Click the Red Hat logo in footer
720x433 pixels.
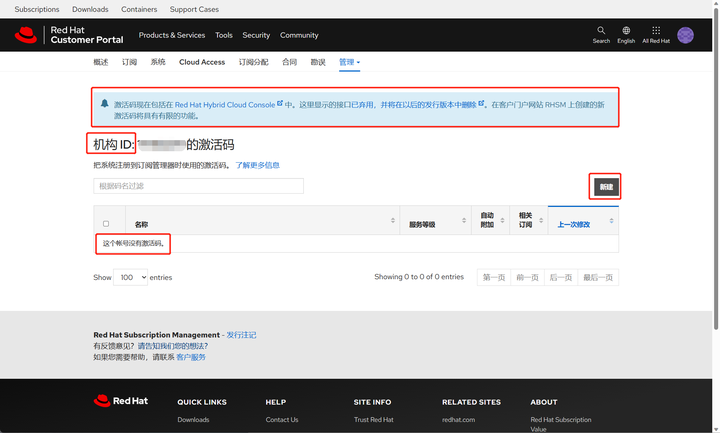(121, 401)
